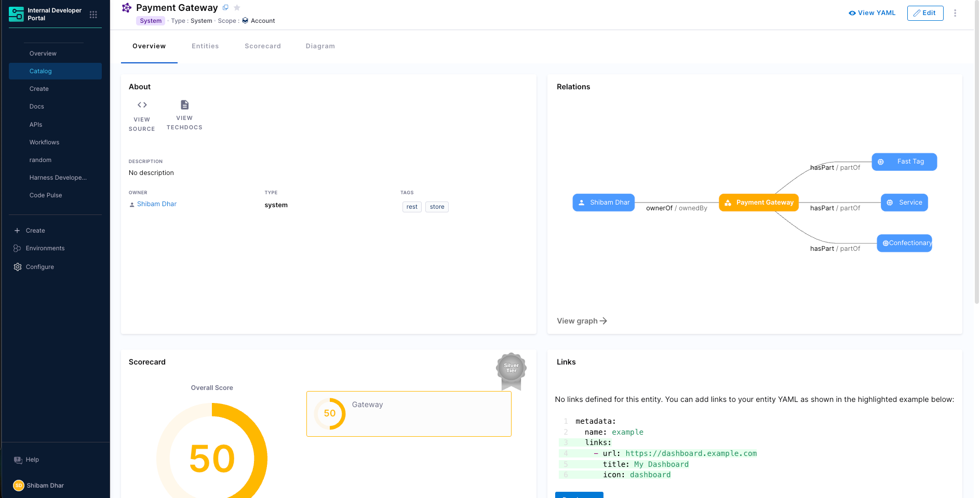
Task: Click the View Source code icon
Action: [x=142, y=105]
